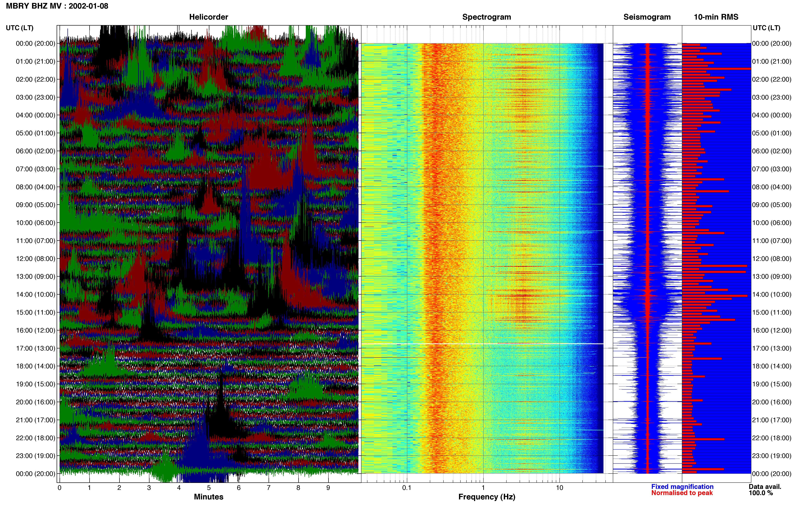Click the 02:00 (22:00) label beside the RMS panel

[x=772, y=80]
